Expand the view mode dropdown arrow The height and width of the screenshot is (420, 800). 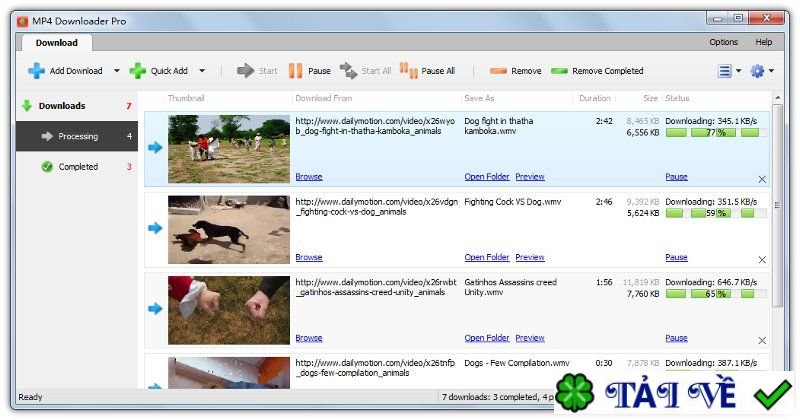pyautogui.click(x=738, y=71)
